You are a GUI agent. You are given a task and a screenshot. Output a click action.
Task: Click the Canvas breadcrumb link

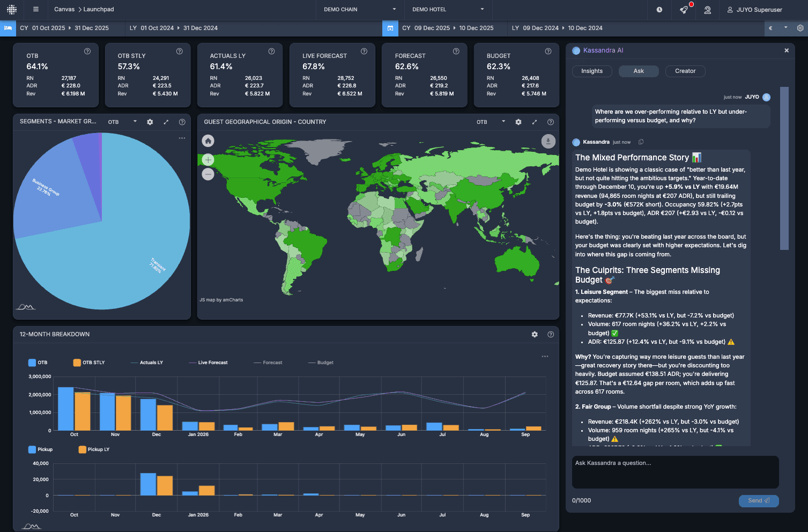pos(64,10)
